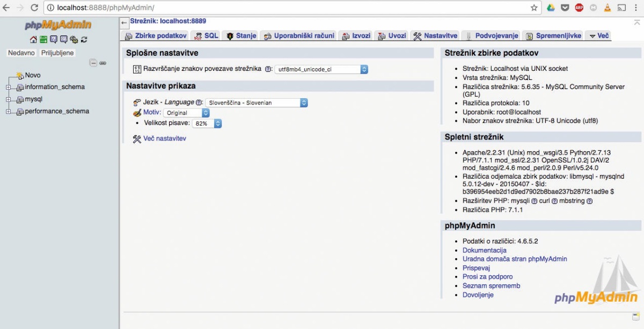644x329 pixels.
Task: Open the Slovenščina language dropdown
Action: [x=257, y=103]
